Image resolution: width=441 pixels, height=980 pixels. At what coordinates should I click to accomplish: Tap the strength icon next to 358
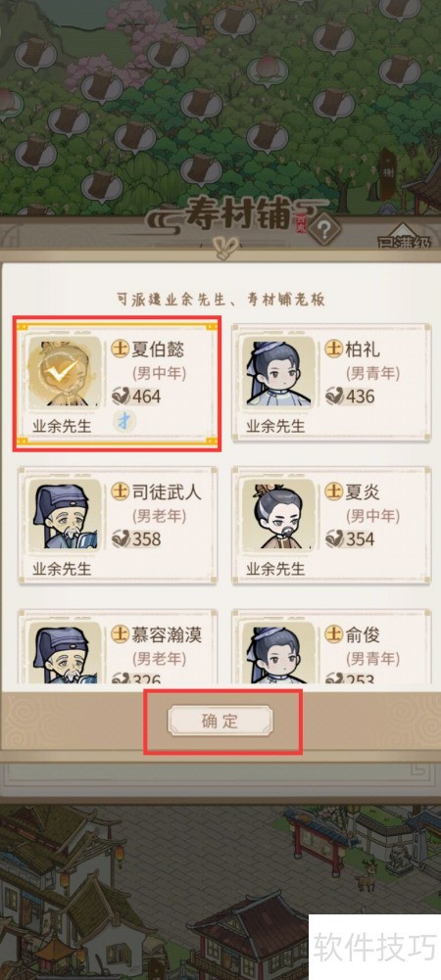click(x=122, y=538)
